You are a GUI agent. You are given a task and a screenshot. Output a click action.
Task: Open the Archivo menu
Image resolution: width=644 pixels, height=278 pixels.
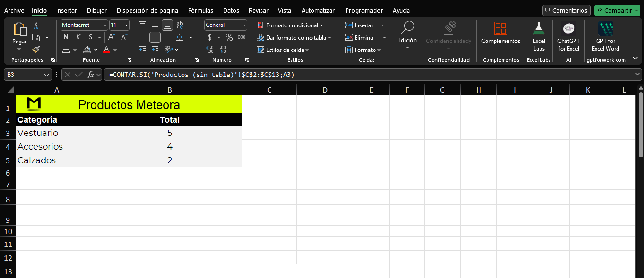click(14, 10)
